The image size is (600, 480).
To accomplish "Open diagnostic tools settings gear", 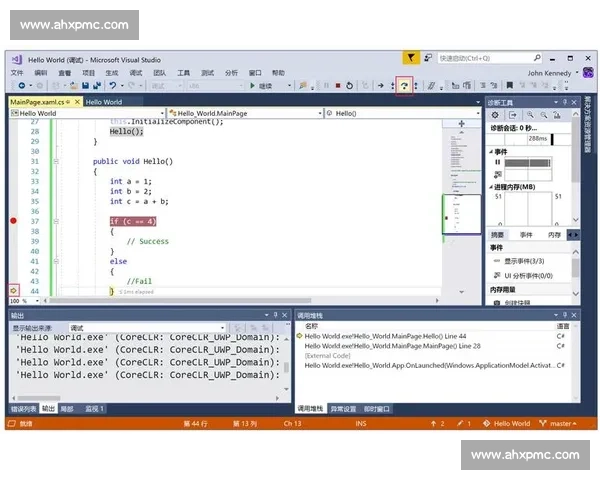I will [495, 115].
